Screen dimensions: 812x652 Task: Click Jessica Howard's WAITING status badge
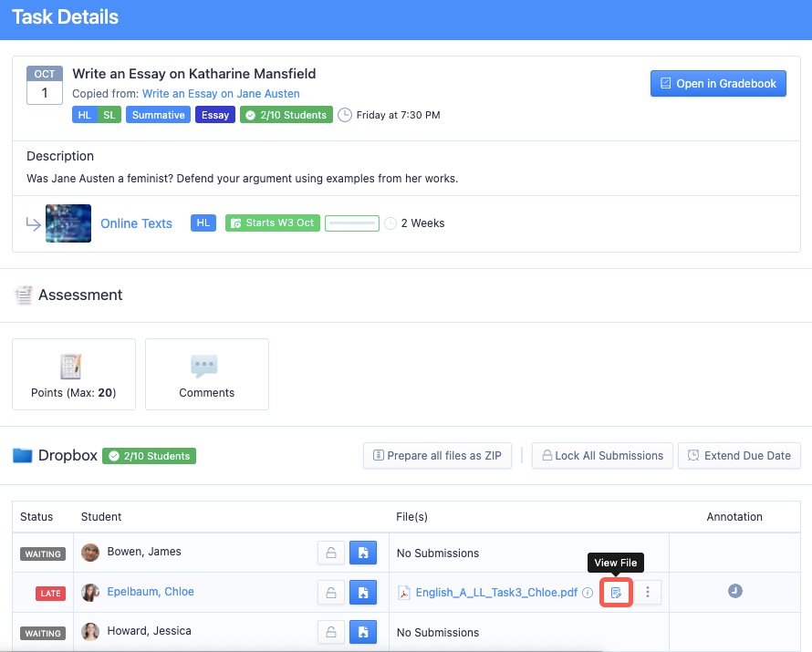click(43, 633)
